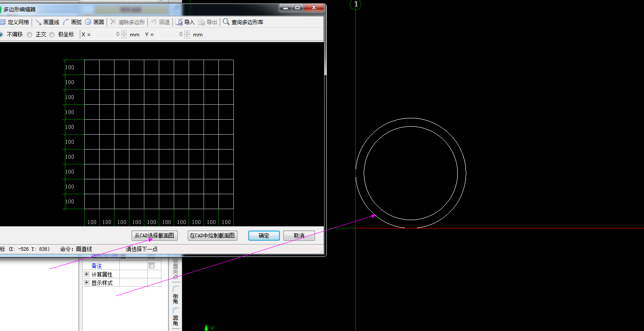Click the 回退 undo toolbar item
Screen dimensions: 644x331
[x=161, y=22]
